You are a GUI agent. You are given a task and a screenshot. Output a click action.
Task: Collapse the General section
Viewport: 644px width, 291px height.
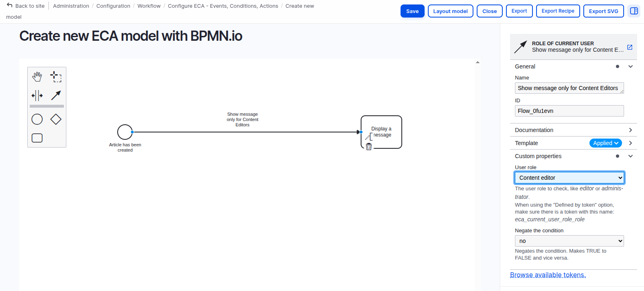(x=630, y=66)
